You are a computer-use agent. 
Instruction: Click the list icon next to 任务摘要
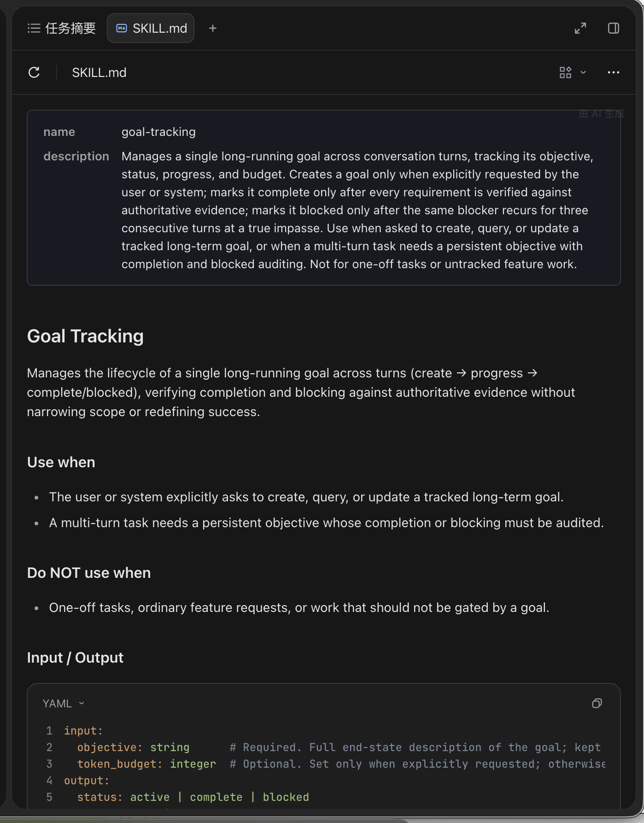(x=34, y=28)
